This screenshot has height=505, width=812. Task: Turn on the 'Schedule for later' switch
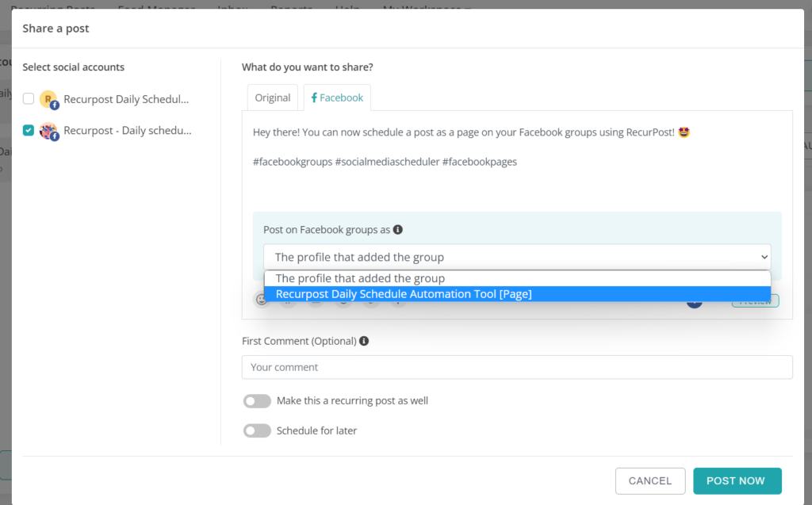tap(258, 430)
